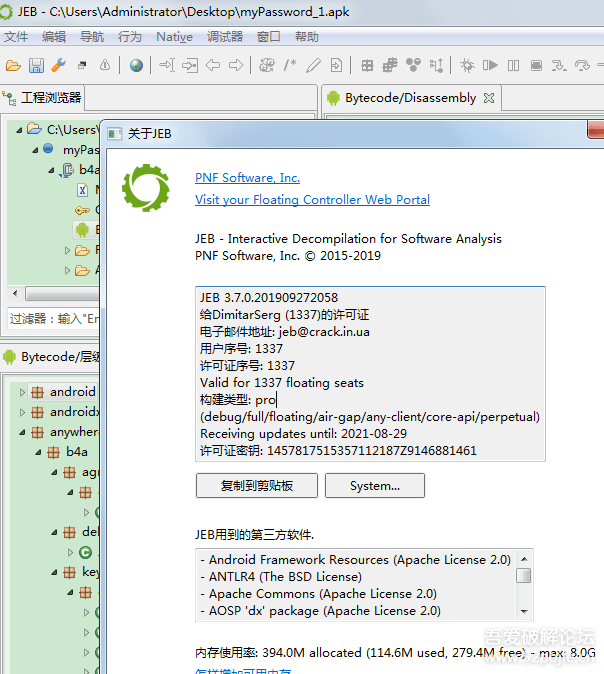The width and height of the screenshot is (604, 674).
Task: Collapse the anywhere package in hierarchy
Action: point(22,432)
